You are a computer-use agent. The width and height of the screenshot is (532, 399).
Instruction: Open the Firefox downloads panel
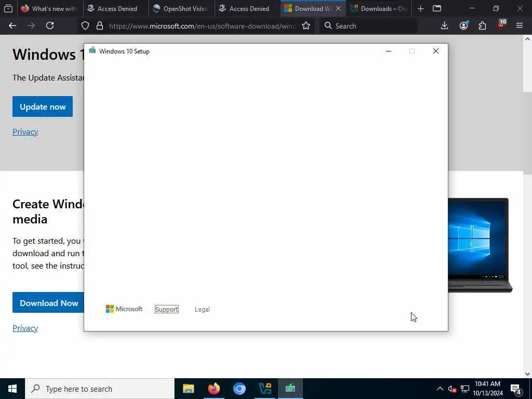[445, 26]
